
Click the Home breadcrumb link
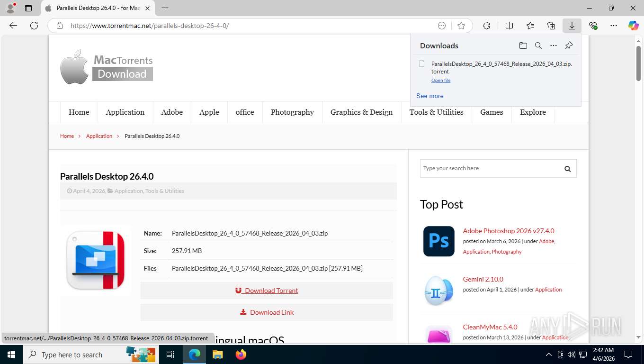pos(67,136)
